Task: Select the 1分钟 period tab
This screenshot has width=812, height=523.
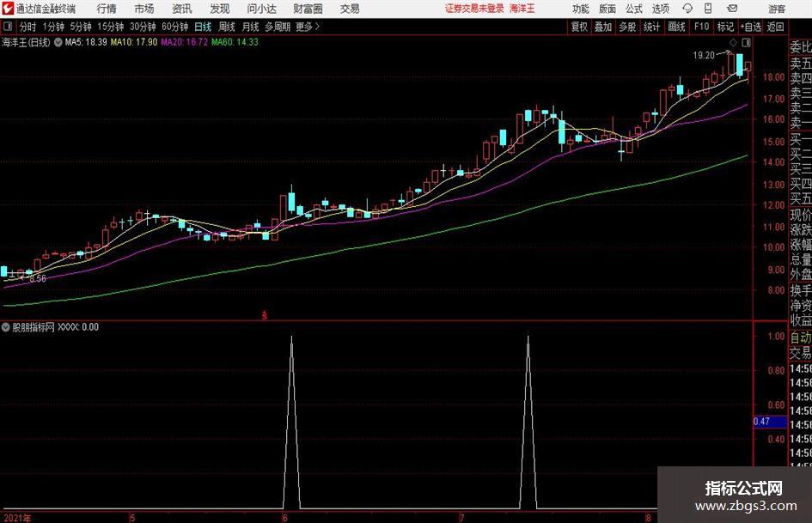Action: pos(52,27)
